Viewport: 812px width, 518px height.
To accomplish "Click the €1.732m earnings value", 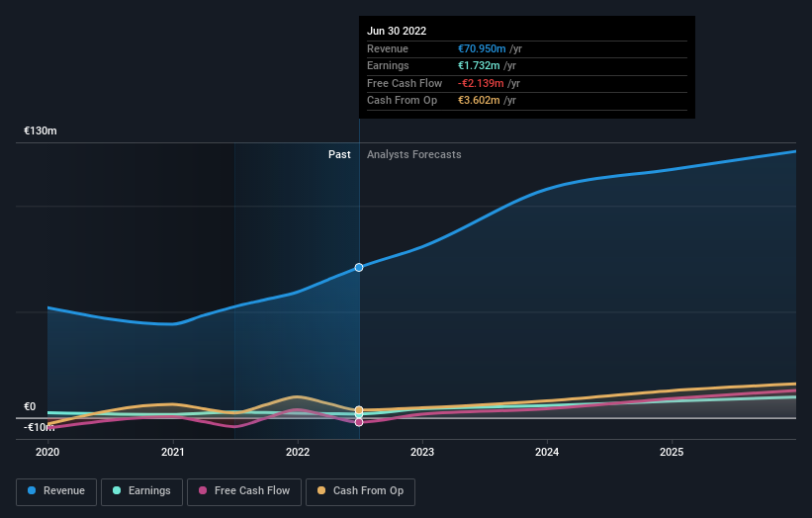I will point(479,65).
